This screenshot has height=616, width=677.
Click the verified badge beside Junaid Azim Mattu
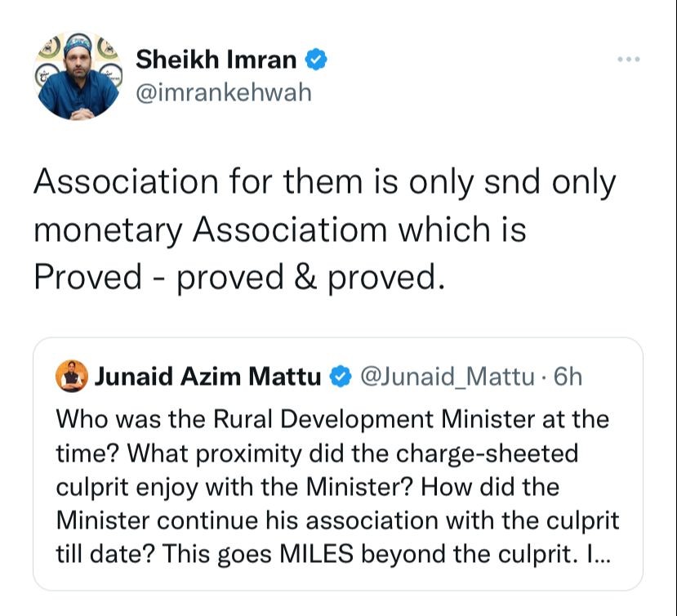(x=341, y=377)
